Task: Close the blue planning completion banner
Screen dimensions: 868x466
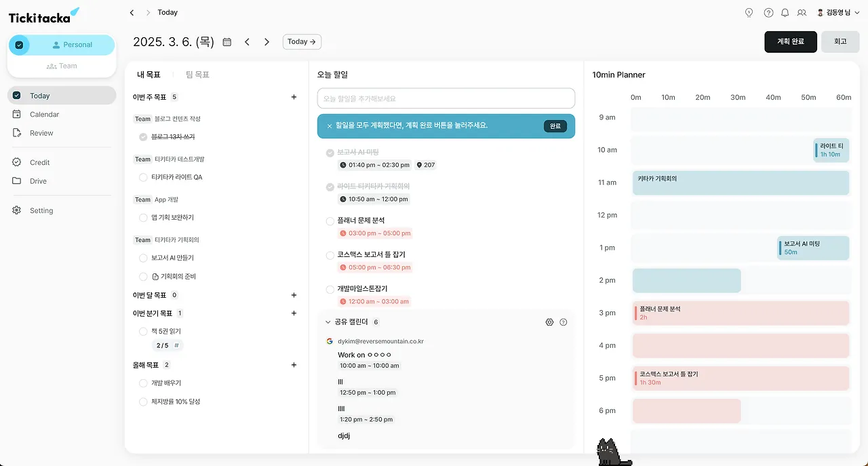Action: point(330,126)
